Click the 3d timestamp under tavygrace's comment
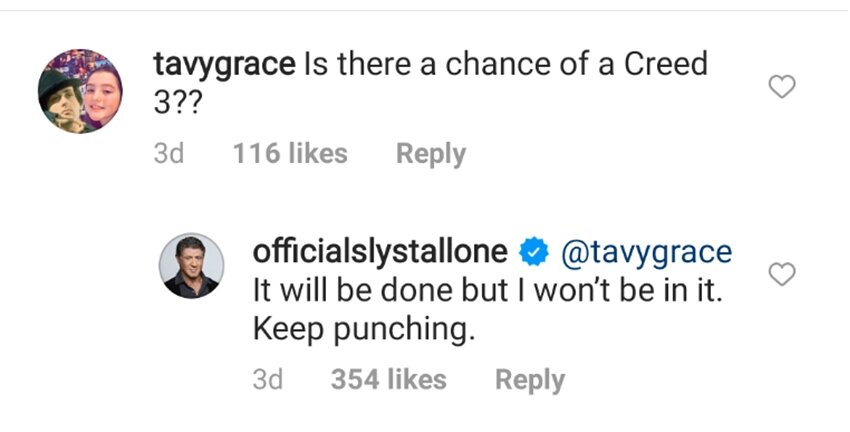Image resolution: width=850 pixels, height=432 pixels. [x=170, y=154]
